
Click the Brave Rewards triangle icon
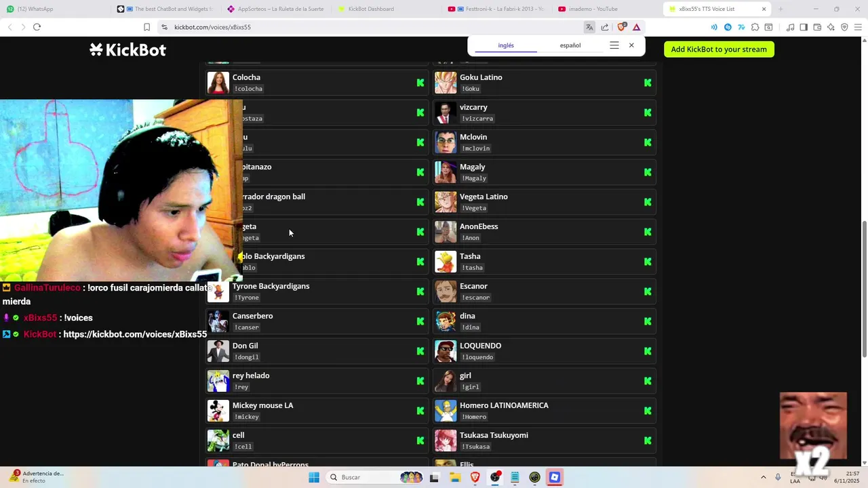(637, 27)
